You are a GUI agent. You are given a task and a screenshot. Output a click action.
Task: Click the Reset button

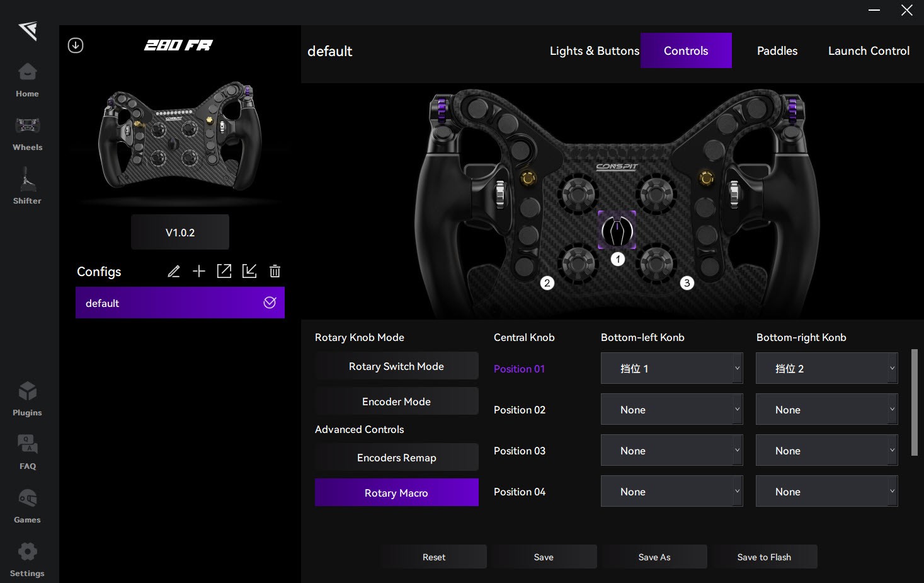tap(433, 557)
